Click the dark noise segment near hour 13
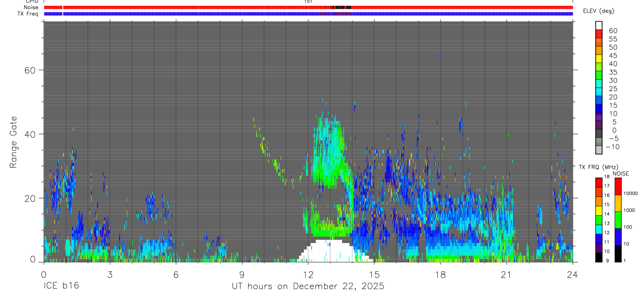 coord(341,7)
